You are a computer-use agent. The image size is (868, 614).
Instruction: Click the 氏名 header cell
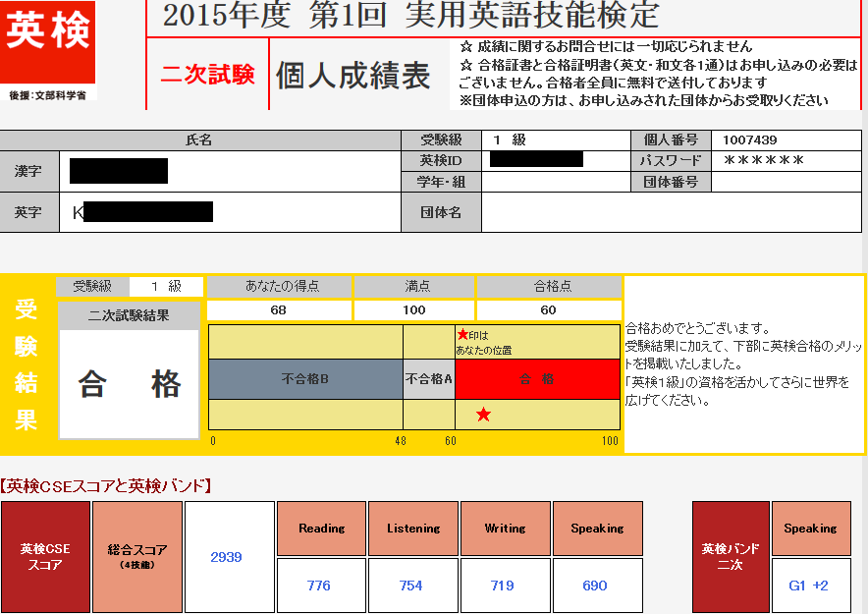200,140
